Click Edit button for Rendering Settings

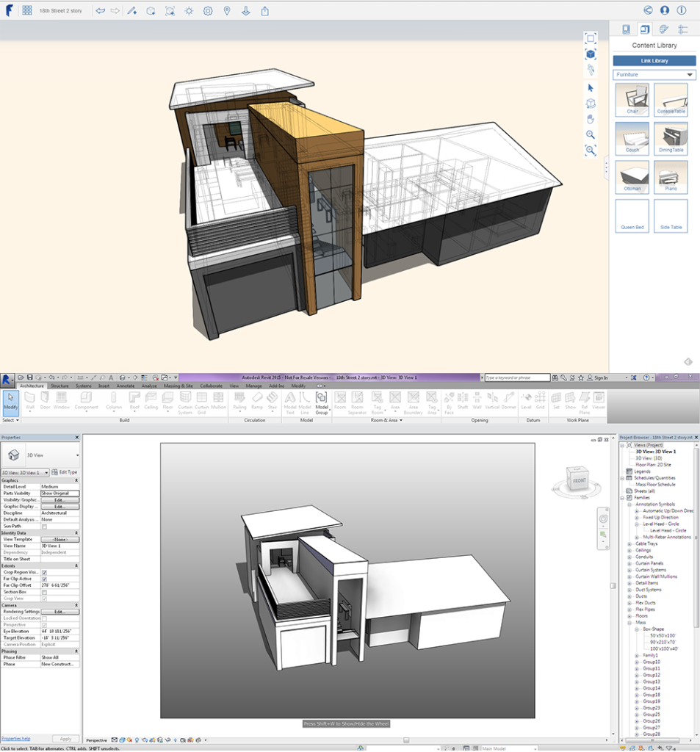(60, 612)
